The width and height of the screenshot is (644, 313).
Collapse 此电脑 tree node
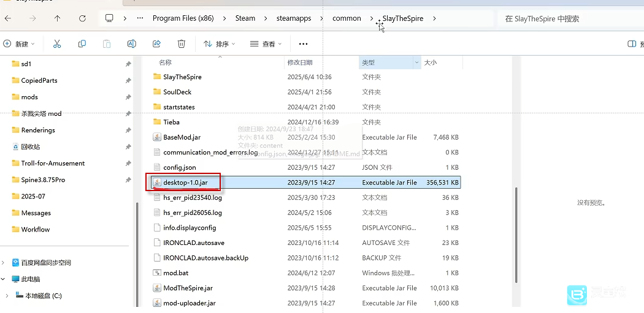(x=4, y=279)
